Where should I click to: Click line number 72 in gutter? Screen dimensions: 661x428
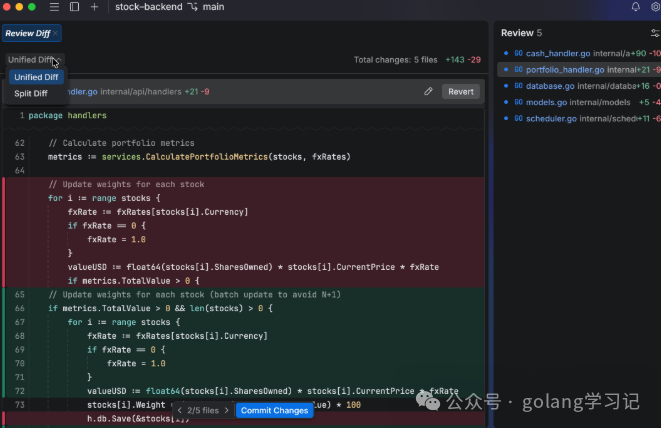[20, 391]
